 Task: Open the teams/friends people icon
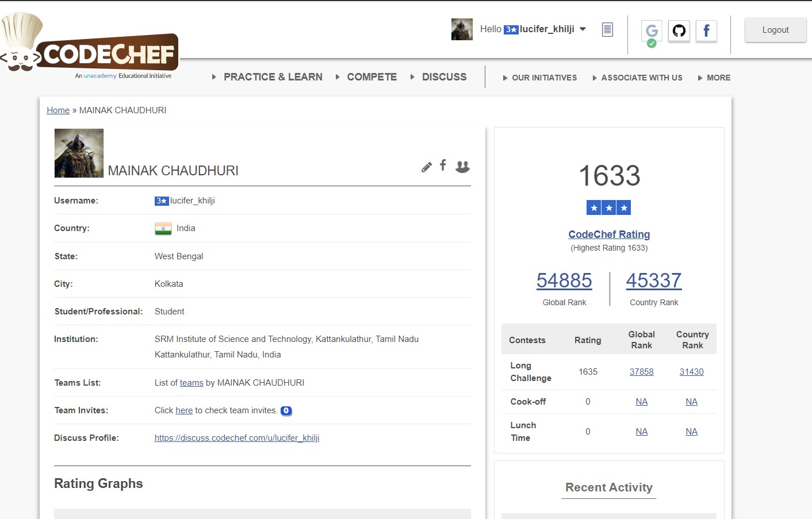pyautogui.click(x=462, y=167)
